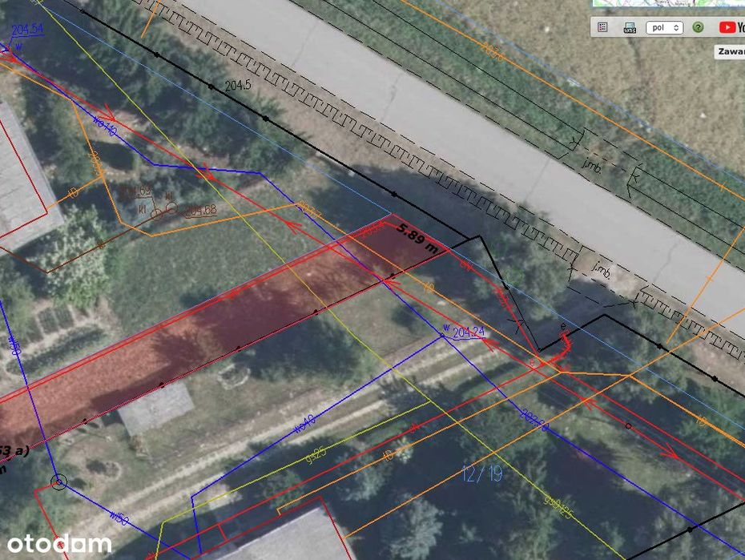Click the "Zawar" button

click(730, 52)
